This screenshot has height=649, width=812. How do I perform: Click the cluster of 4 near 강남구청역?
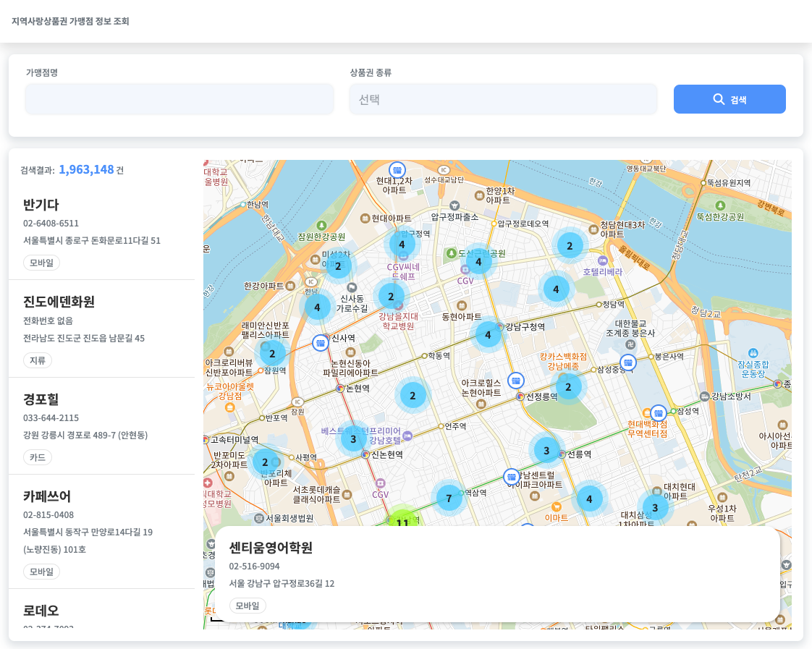pos(488,334)
